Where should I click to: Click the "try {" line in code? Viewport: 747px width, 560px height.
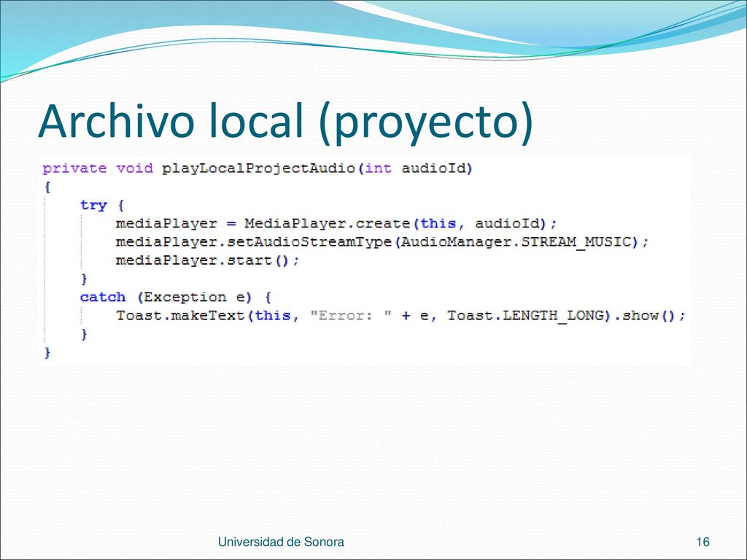pyautogui.click(x=102, y=206)
